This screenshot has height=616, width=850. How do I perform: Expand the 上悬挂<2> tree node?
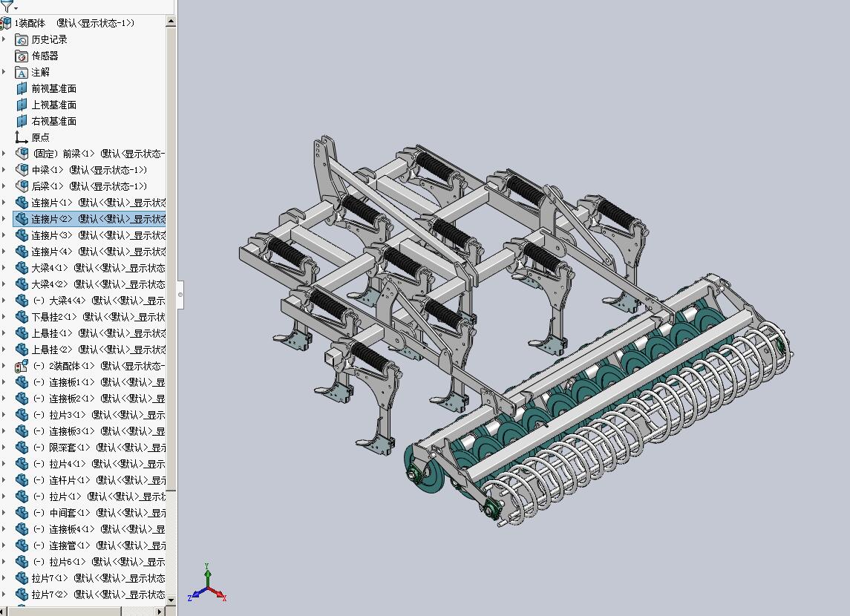pos(4,349)
